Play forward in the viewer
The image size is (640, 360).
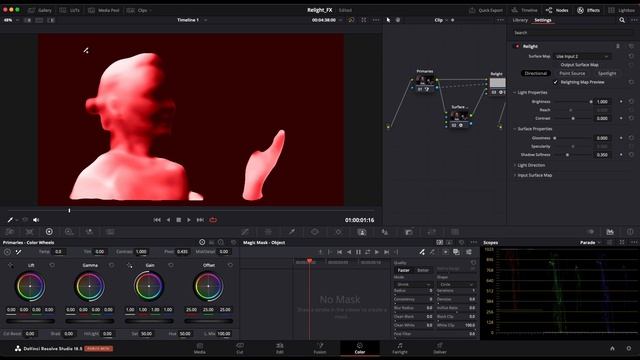tap(189, 220)
